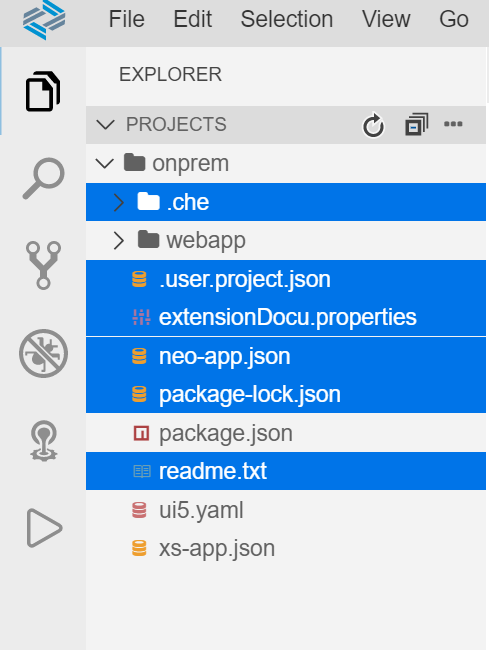The width and height of the screenshot is (489, 650).
Task: Open the Selection menu
Action: tap(287, 19)
